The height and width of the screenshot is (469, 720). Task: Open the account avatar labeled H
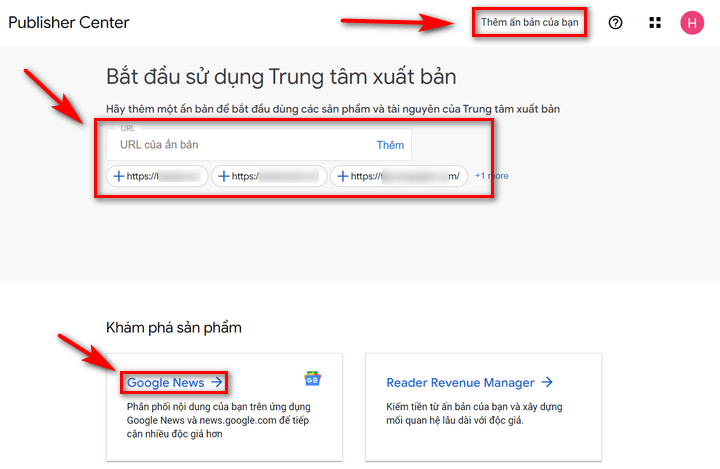[x=692, y=23]
